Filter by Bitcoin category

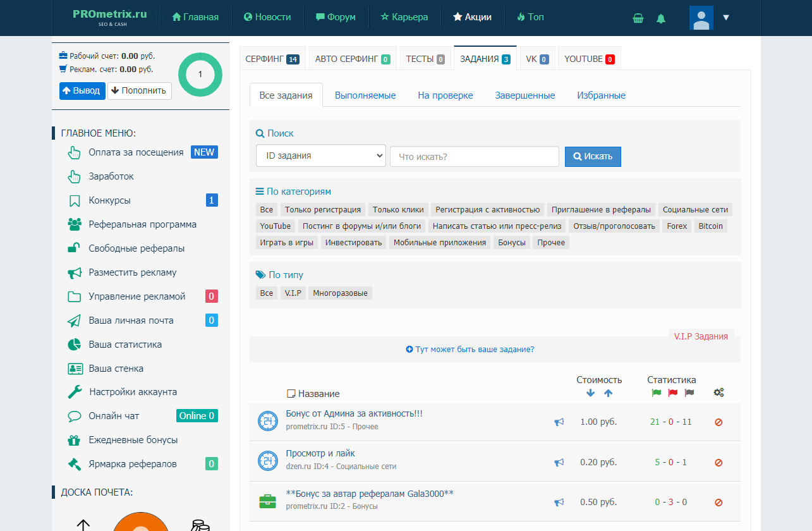pyautogui.click(x=711, y=226)
